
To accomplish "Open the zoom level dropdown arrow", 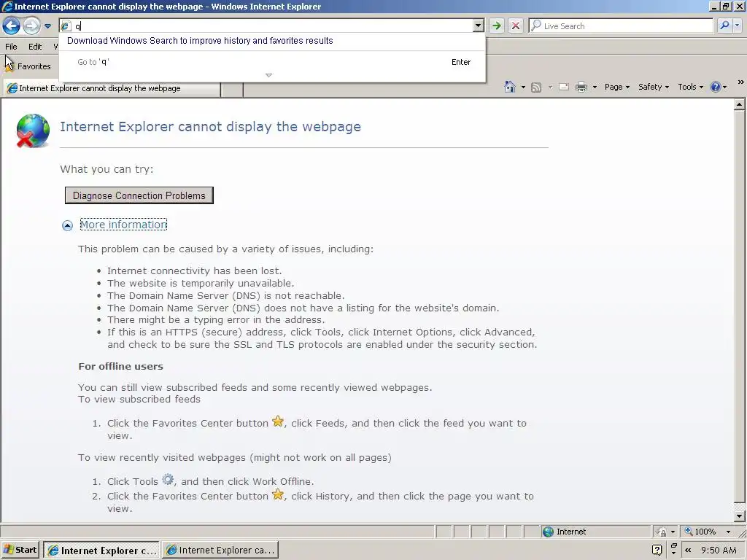I will tap(728, 532).
